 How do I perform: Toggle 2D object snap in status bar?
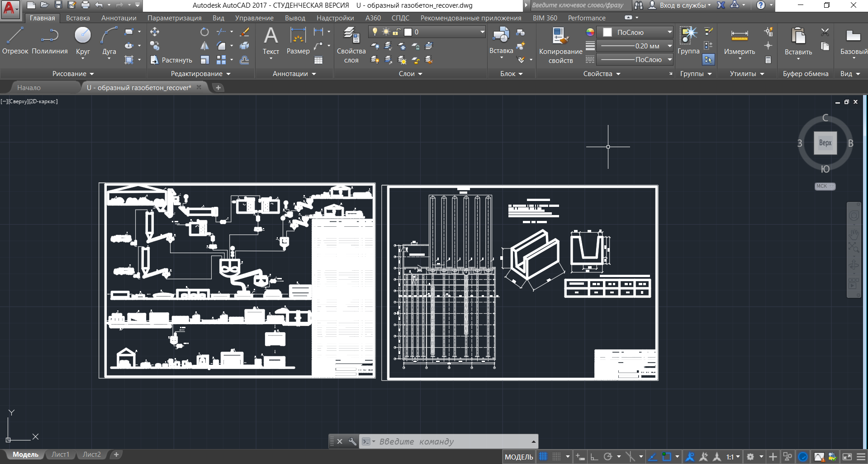667,457
